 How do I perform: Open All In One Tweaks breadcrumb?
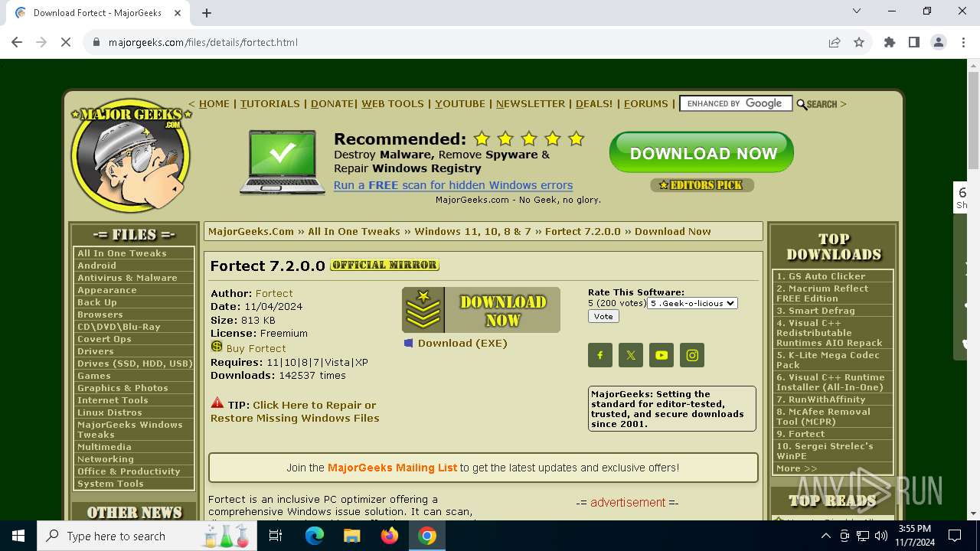(x=354, y=231)
